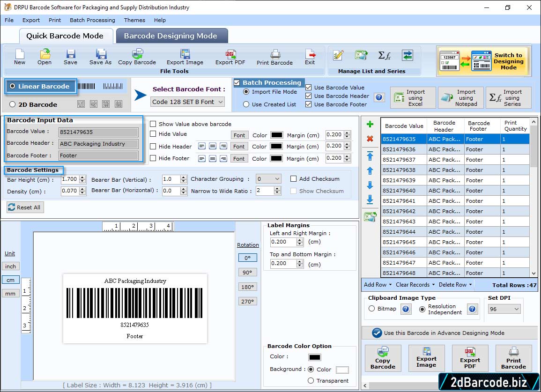Screen dimensions: 541x392
Task: Click Import using Notepad button
Action: click(x=460, y=98)
